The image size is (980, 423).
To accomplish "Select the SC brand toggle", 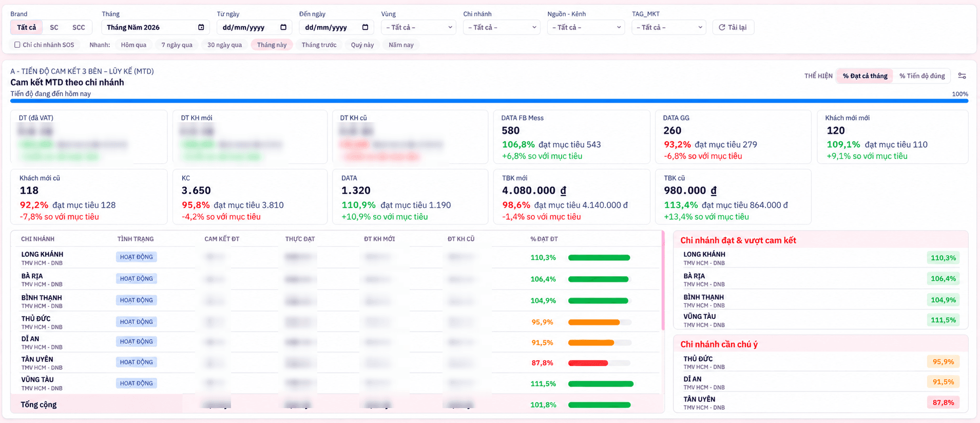I will (54, 27).
